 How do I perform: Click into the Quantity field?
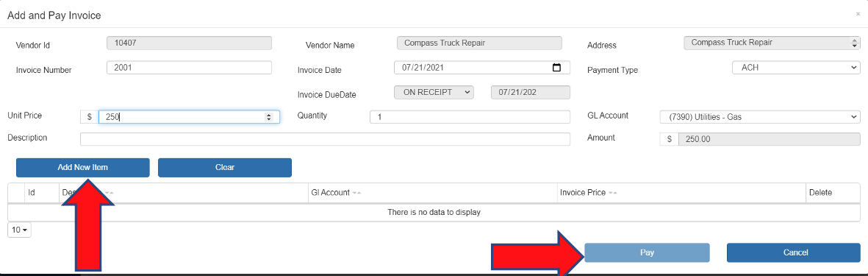pos(470,117)
